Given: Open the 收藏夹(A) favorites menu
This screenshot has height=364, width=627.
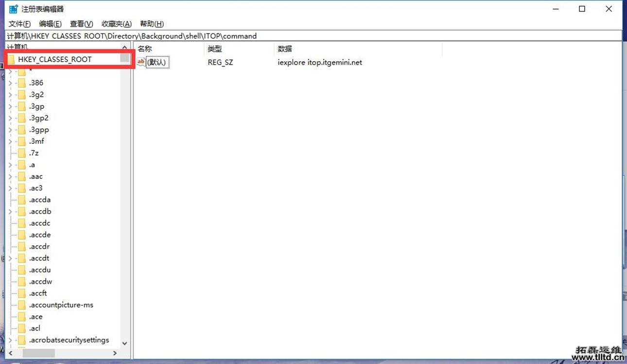Looking at the screenshot, I should [116, 24].
